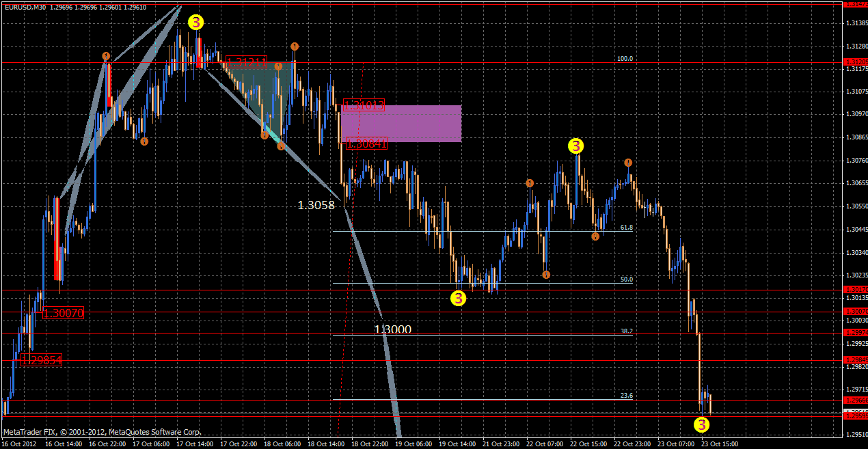Click the orange circle marker near the 21 Oct low
The width and height of the screenshot is (868, 449).
[545, 273]
